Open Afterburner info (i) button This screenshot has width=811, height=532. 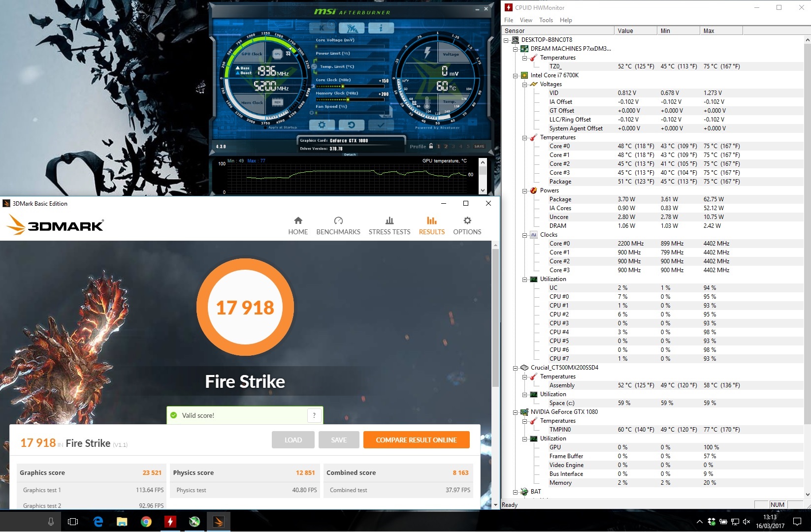coord(381,28)
